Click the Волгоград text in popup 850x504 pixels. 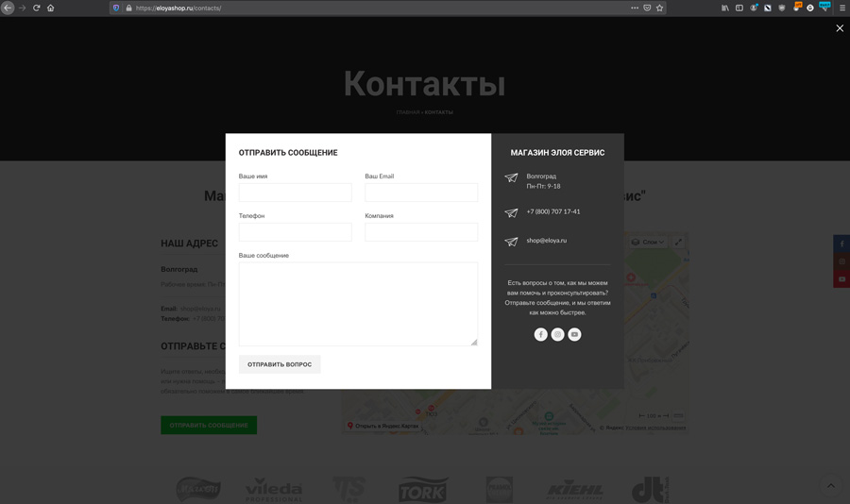541,176
